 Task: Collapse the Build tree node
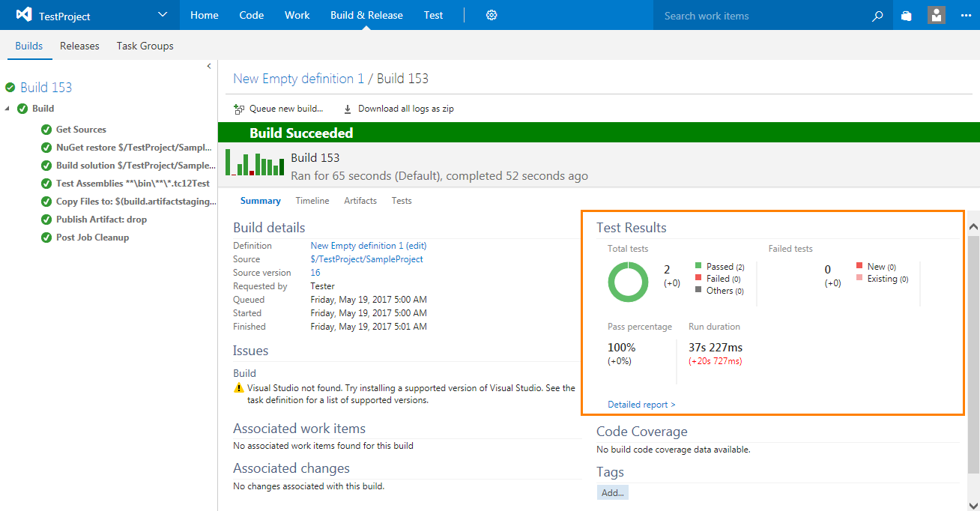7,109
